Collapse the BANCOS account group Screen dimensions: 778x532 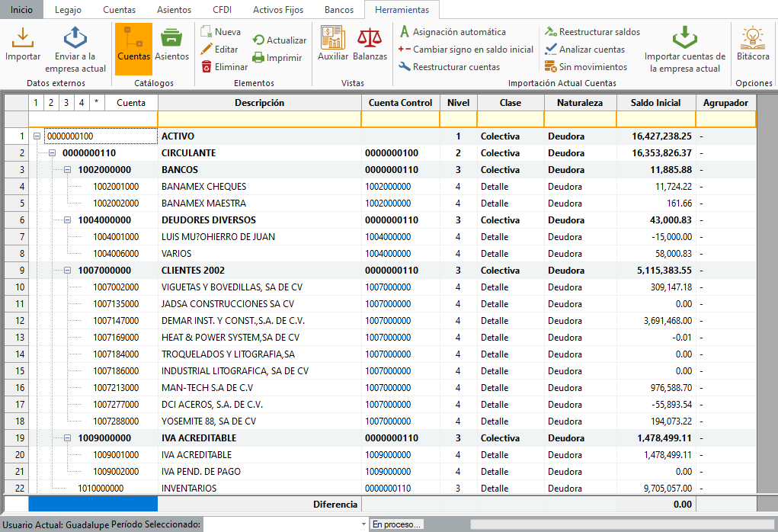click(x=68, y=170)
